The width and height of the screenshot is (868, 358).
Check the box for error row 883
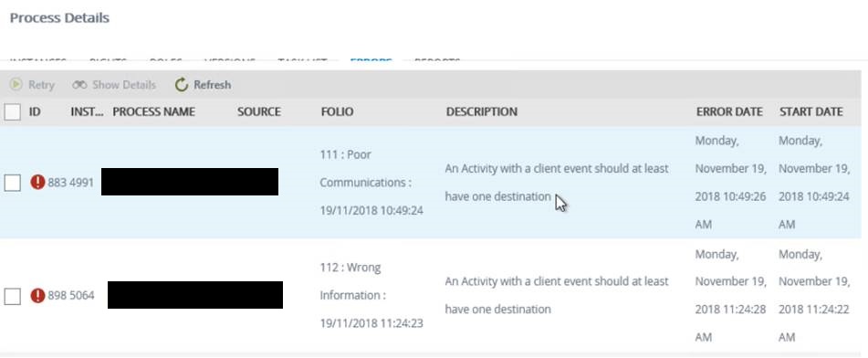click(x=12, y=183)
